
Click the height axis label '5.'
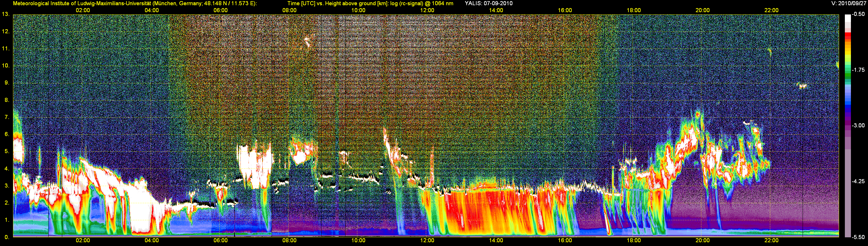7,151
